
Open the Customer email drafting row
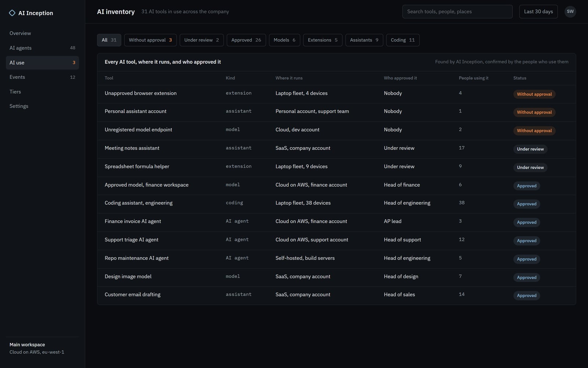pos(336,296)
